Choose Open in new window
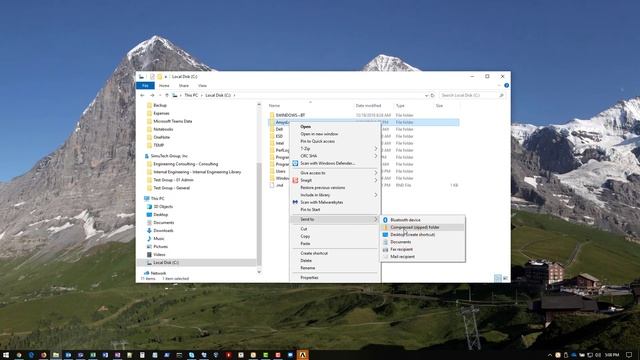This screenshot has height=360, width=640. pyautogui.click(x=335, y=134)
